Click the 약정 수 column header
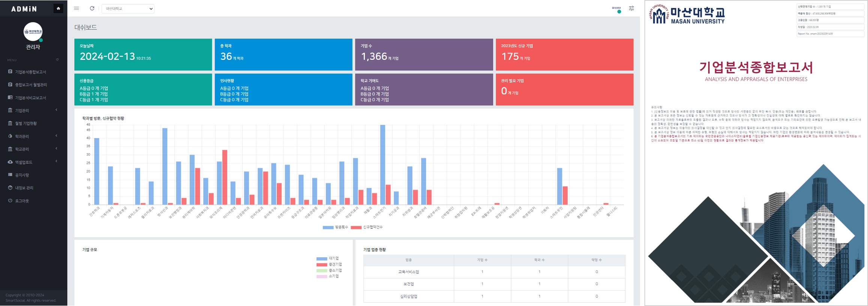Image resolution: width=868 pixels, height=306 pixels. click(596, 260)
